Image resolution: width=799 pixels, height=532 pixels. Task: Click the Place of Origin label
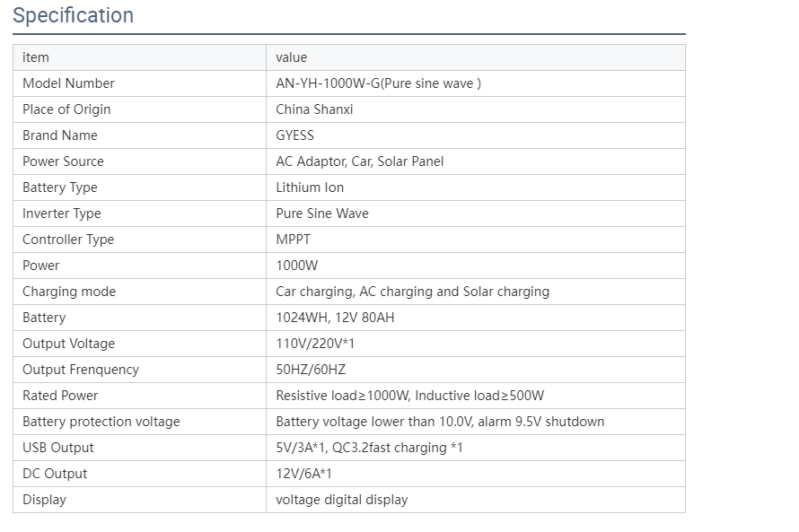click(x=66, y=109)
